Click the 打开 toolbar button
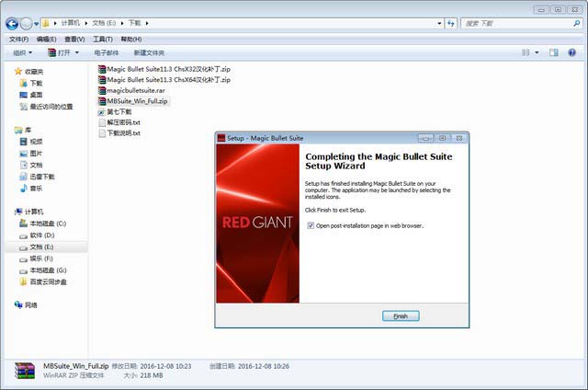The width and height of the screenshot is (588, 390). coord(59,52)
